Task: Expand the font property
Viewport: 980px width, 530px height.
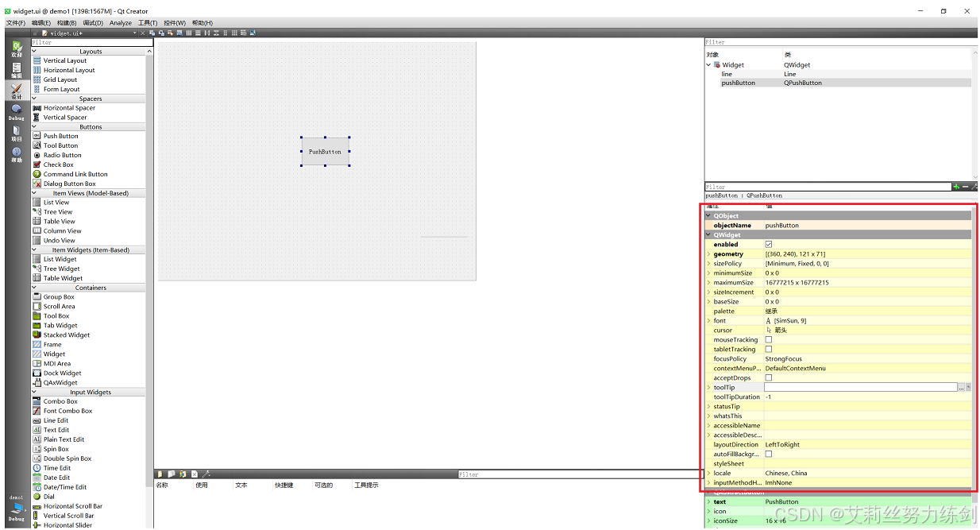Action: pos(708,321)
